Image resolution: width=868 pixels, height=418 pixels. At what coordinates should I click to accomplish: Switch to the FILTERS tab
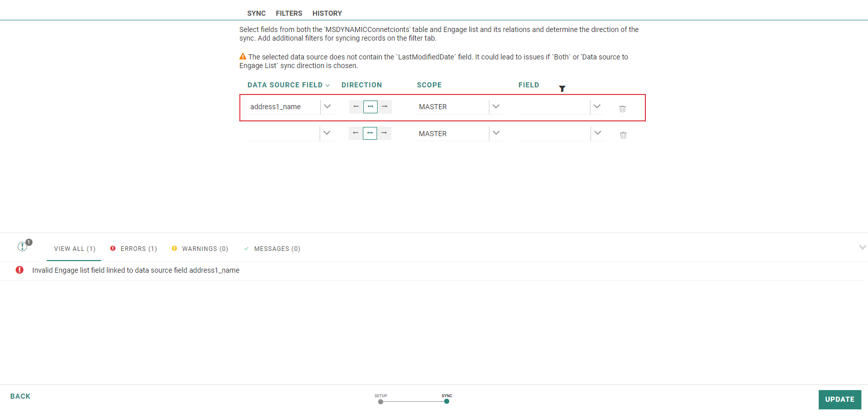coord(289,13)
